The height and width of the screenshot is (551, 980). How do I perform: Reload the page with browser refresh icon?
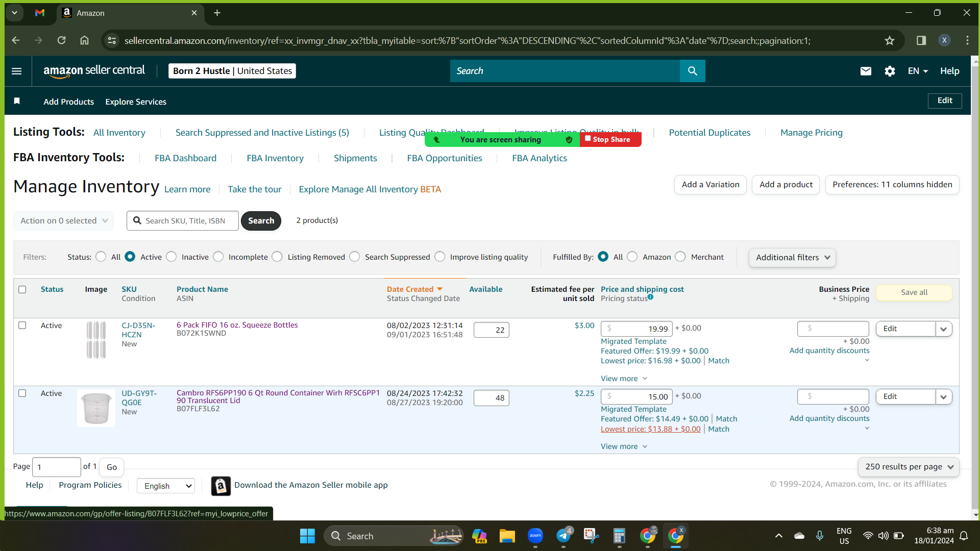(61, 40)
